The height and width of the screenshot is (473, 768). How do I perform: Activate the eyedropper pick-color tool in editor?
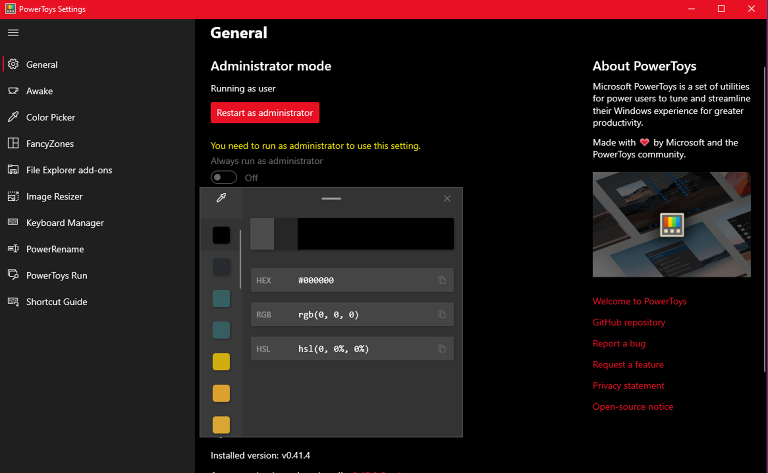coord(221,197)
